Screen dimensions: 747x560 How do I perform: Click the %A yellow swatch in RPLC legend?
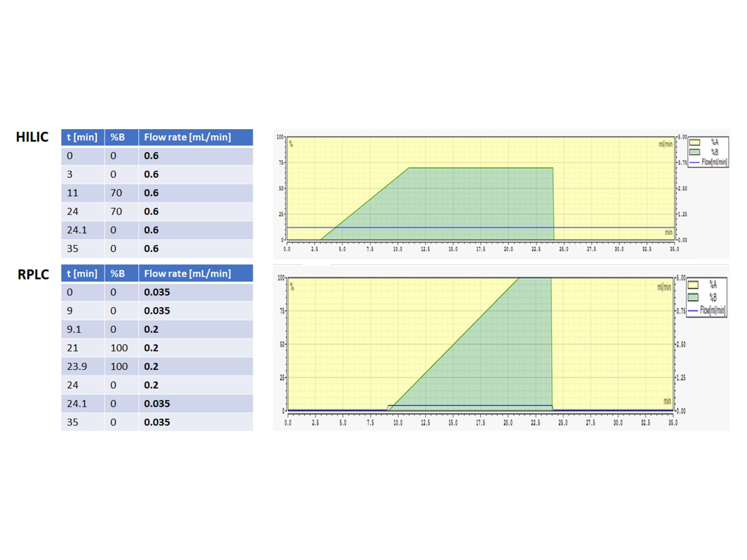[693, 285]
